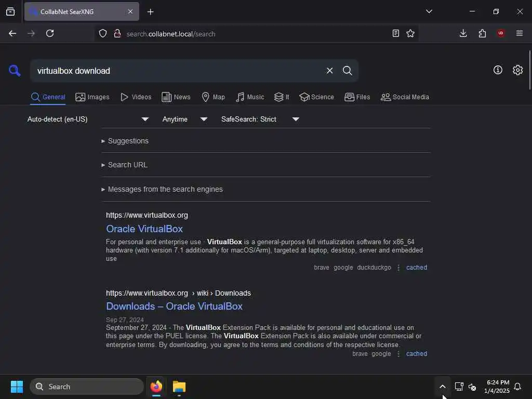Switch to Videos category
Viewport: 532px width, 399px height.
point(136,97)
